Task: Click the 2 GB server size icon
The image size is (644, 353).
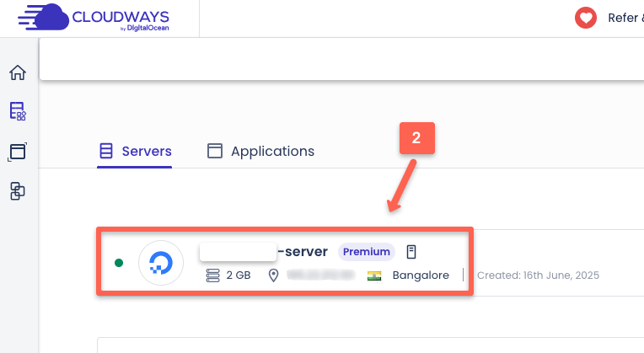Action: coord(213,275)
